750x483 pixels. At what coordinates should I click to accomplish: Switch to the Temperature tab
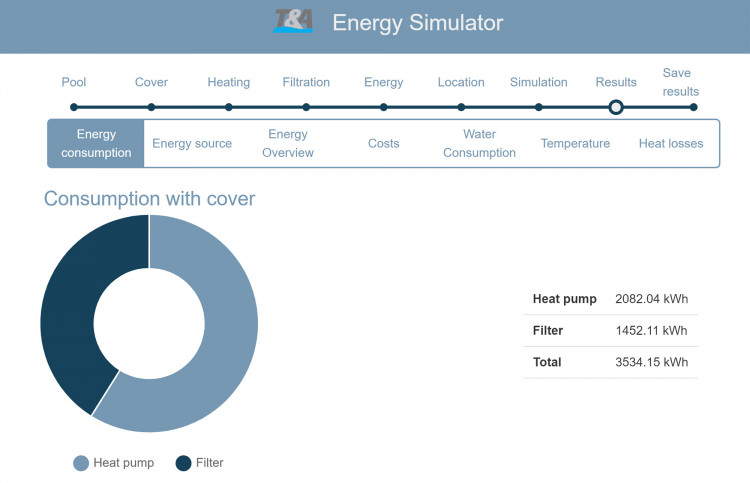click(575, 143)
